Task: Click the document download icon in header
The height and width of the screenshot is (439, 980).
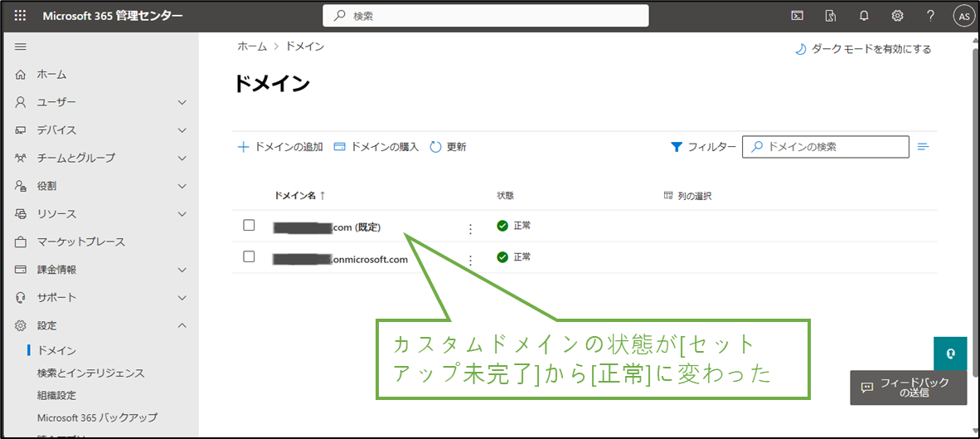Action: (x=831, y=17)
